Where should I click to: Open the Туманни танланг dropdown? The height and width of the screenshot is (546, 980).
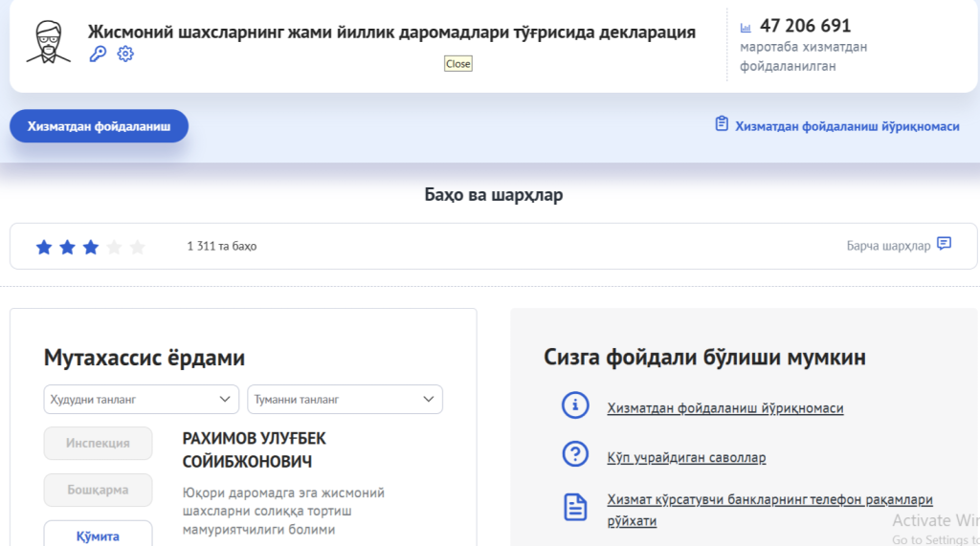[345, 399]
